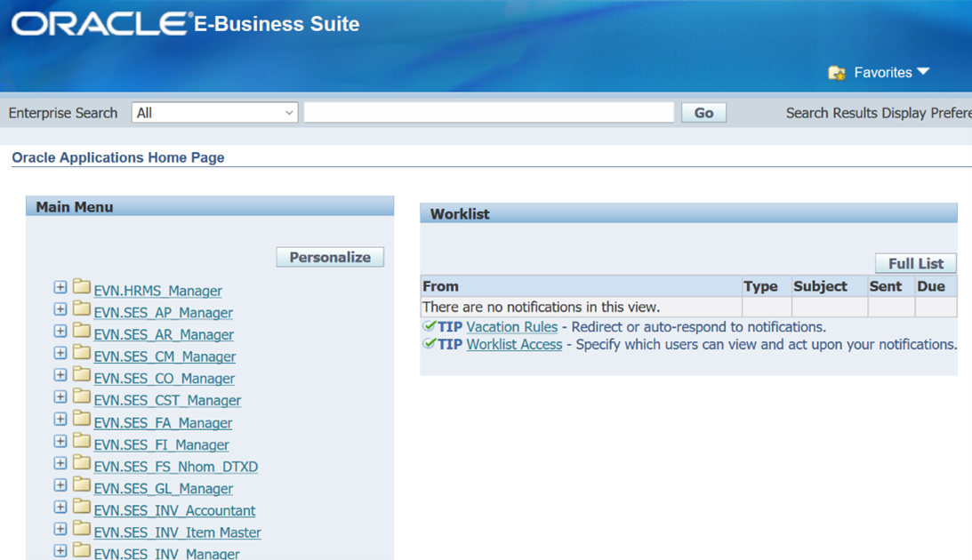Open the Vacation Rules link

point(512,327)
